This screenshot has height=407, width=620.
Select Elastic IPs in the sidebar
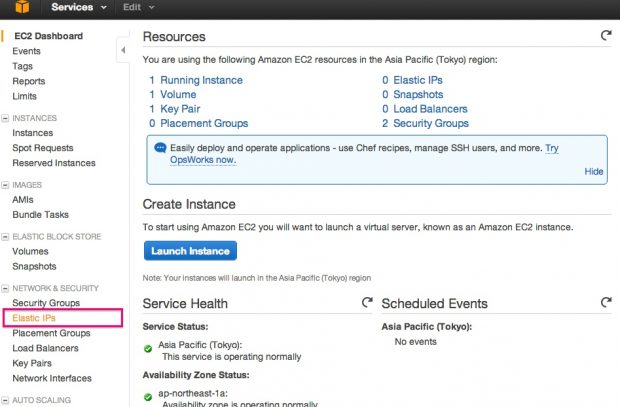coord(34,318)
